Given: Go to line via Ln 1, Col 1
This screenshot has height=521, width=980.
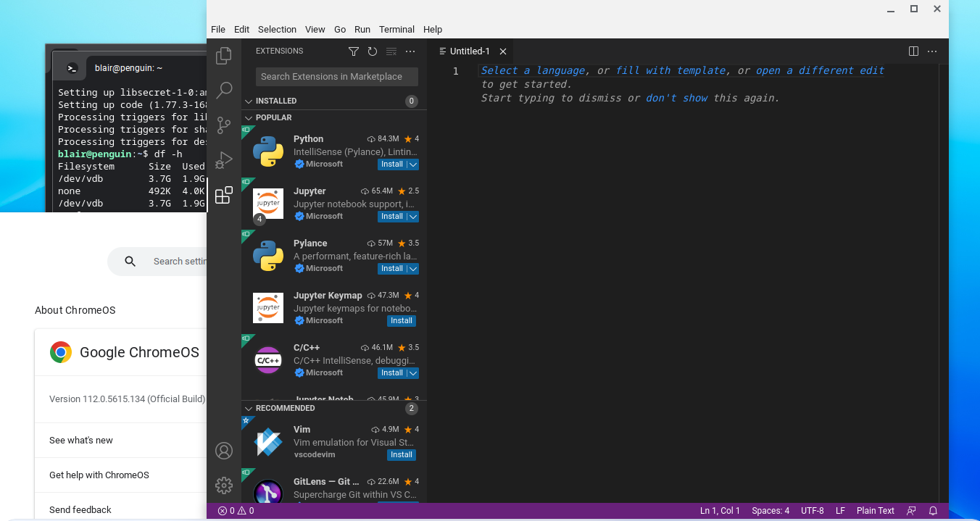Looking at the screenshot, I should point(720,511).
